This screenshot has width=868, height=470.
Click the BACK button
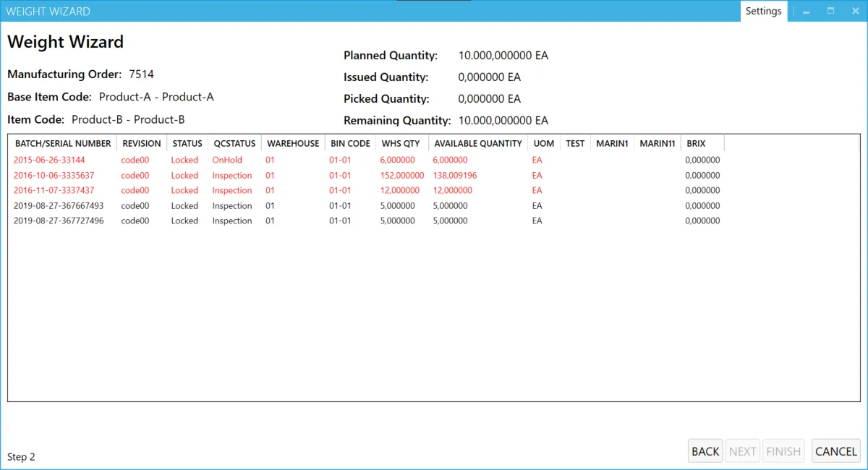pyautogui.click(x=705, y=451)
